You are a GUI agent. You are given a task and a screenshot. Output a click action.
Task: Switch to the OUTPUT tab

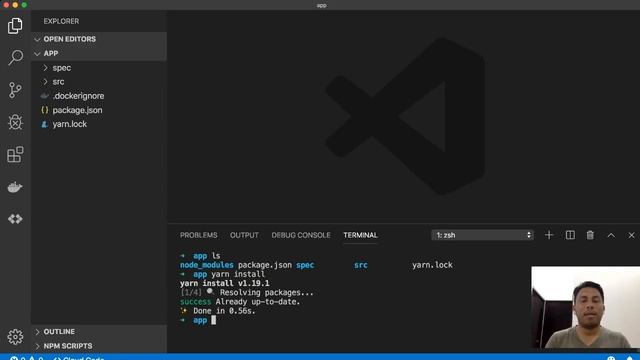pos(244,235)
